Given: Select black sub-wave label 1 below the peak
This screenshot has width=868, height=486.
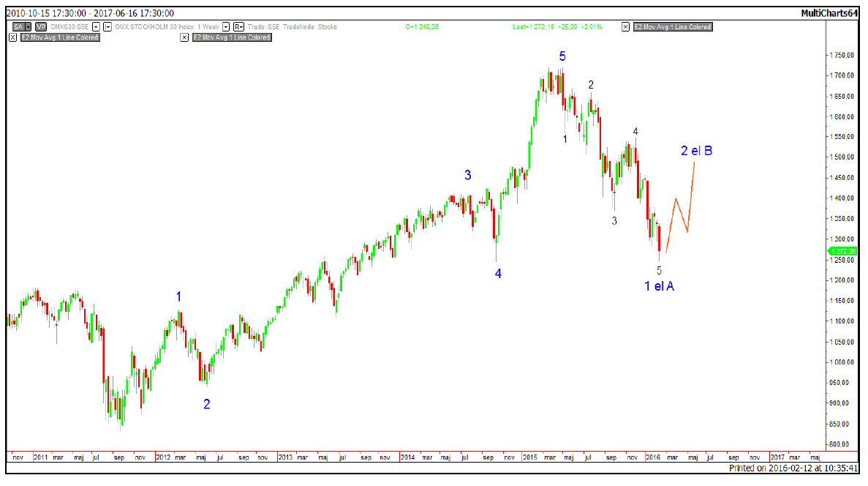Looking at the screenshot, I should 565,139.
